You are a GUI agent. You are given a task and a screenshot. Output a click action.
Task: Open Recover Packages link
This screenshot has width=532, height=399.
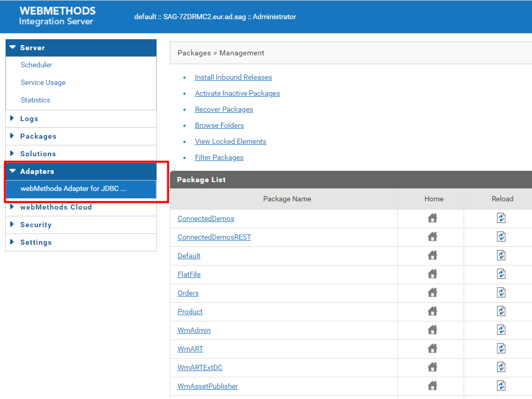224,110
